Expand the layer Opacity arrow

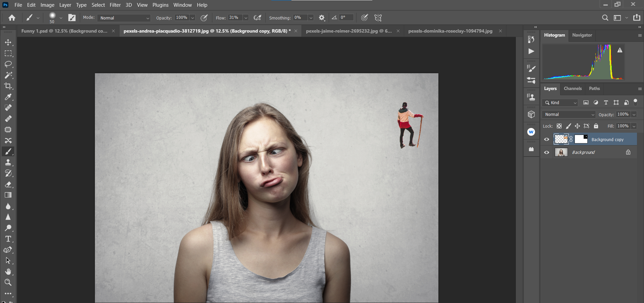click(634, 115)
